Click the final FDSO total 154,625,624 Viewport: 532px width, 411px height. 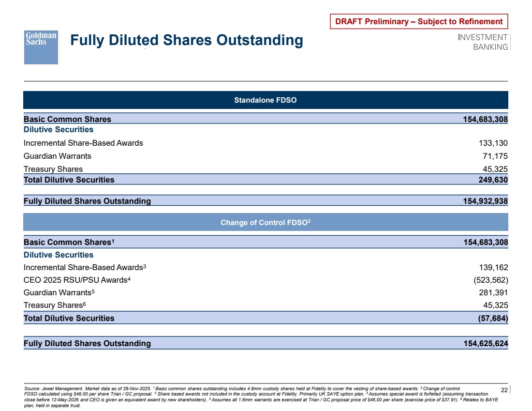486,343
